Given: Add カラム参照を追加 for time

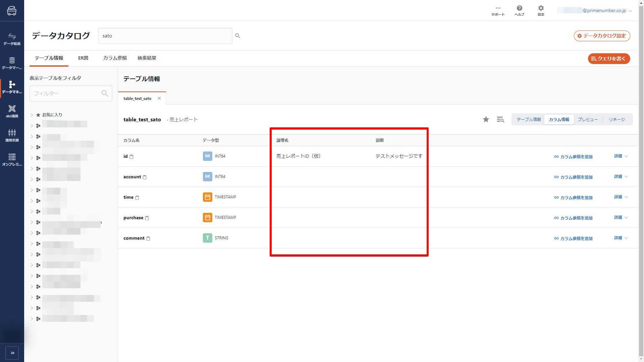Looking at the screenshot, I should 574,197.
